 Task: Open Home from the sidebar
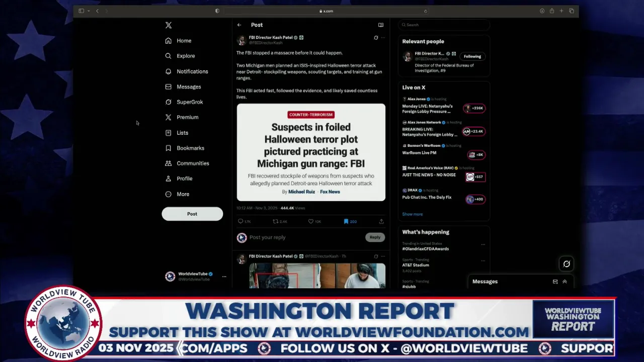179,41
